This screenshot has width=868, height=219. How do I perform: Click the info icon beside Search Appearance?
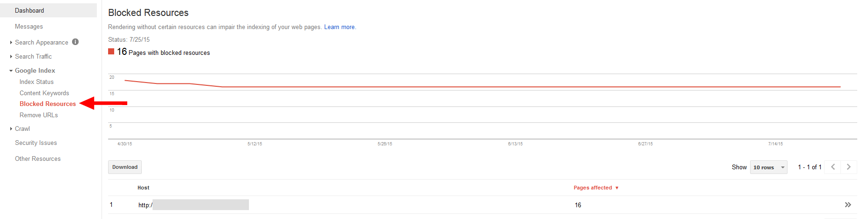(x=75, y=42)
